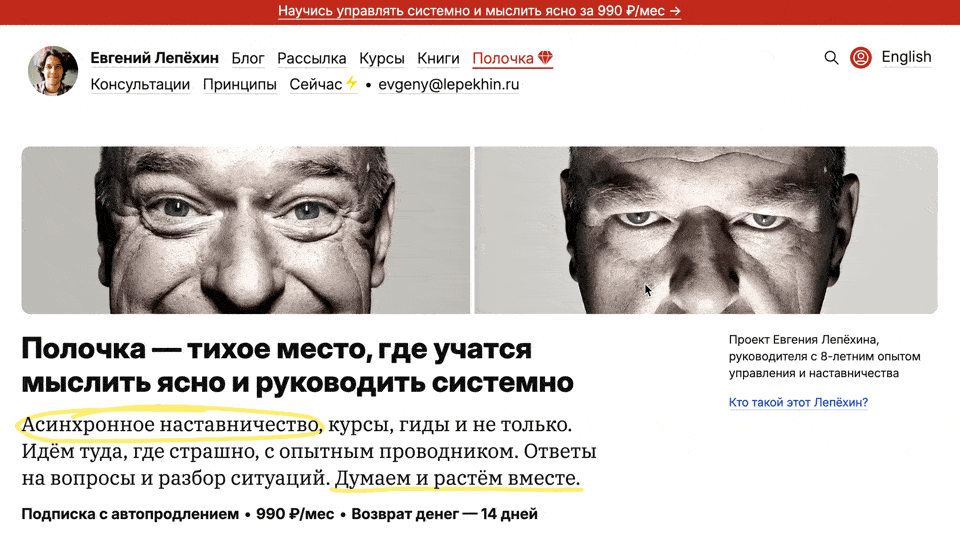Open the Принципы page

(239, 85)
